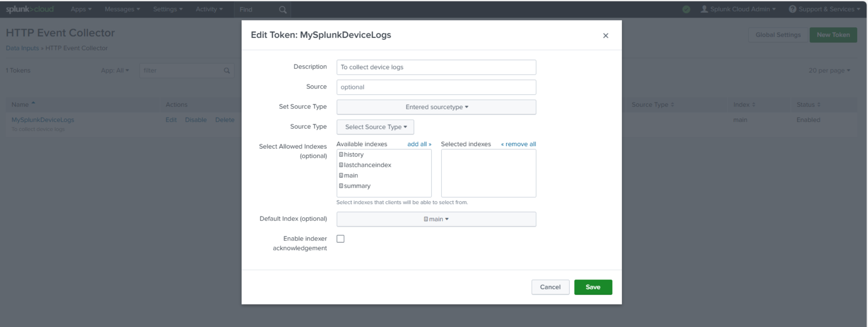This screenshot has width=868, height=327.
Task: Click the search magnifier icon in Find box
Action: click(283, 10)
